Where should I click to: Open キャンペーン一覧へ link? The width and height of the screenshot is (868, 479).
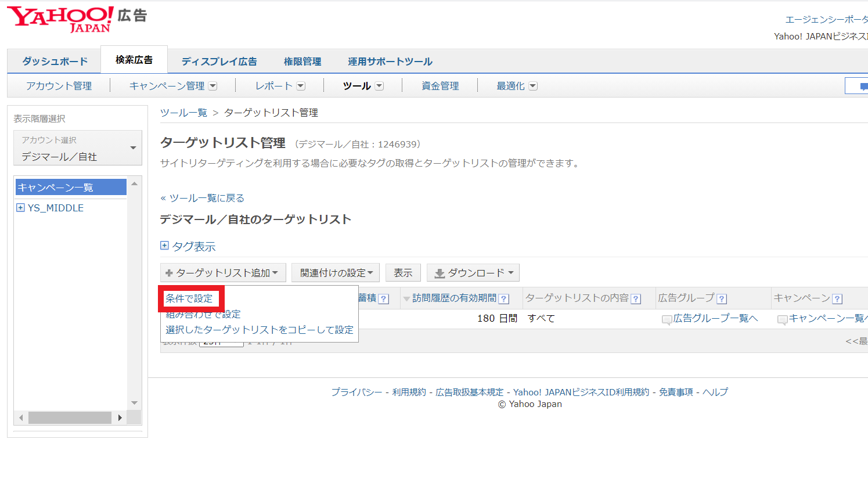coord(828,318)
